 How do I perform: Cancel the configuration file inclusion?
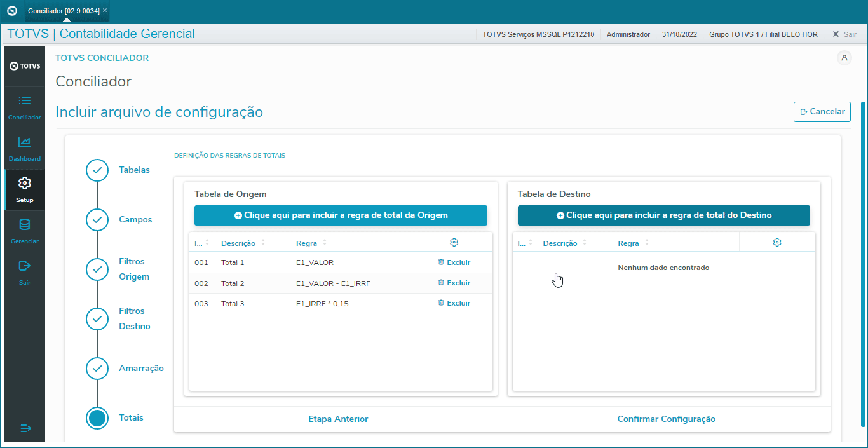pos(822,112)
